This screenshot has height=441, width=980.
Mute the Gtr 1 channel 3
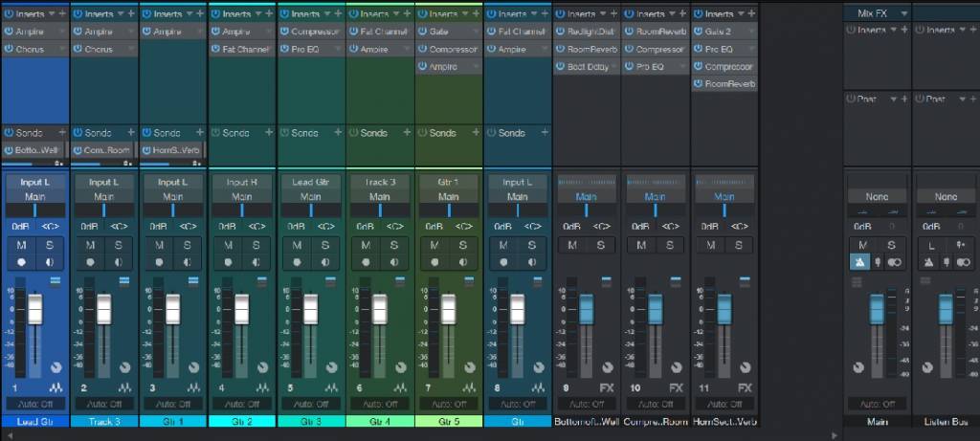[x=159, y=245]
